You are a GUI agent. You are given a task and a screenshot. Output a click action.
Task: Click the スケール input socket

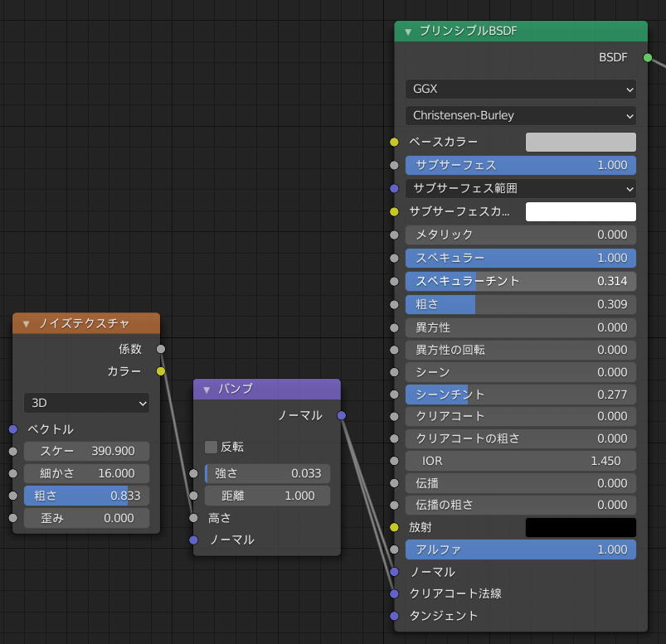(13, 451)
